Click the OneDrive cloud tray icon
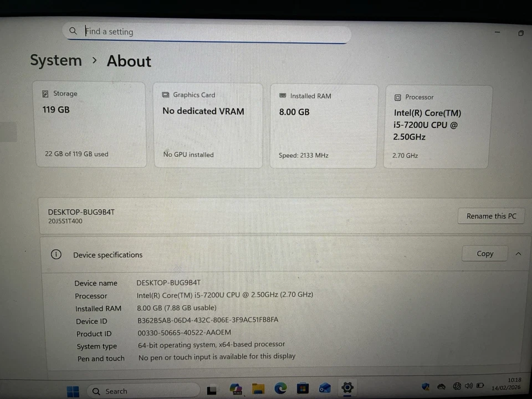532x399 pixels. coord(441,386)
